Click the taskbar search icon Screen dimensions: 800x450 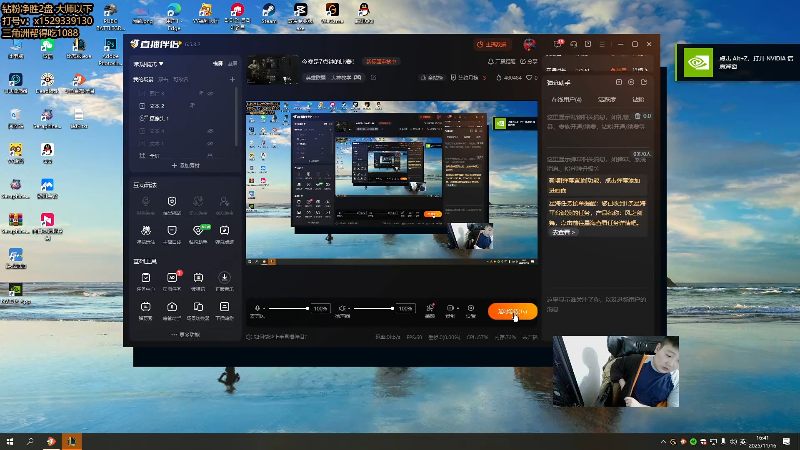30,441
